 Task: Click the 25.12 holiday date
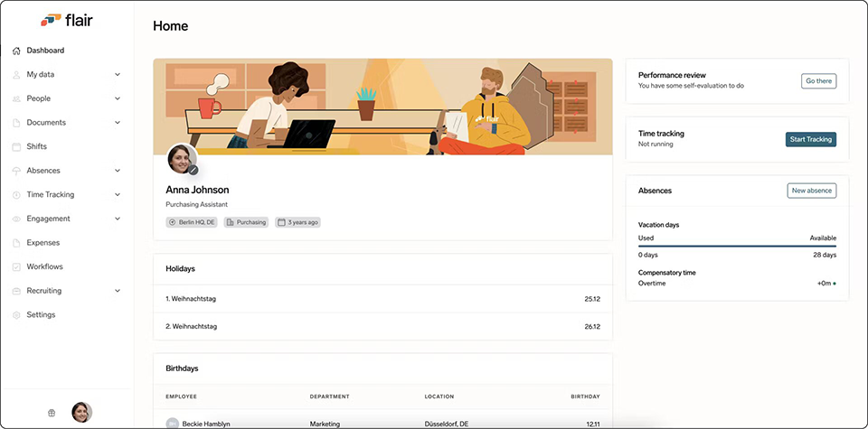click(592, 299)
